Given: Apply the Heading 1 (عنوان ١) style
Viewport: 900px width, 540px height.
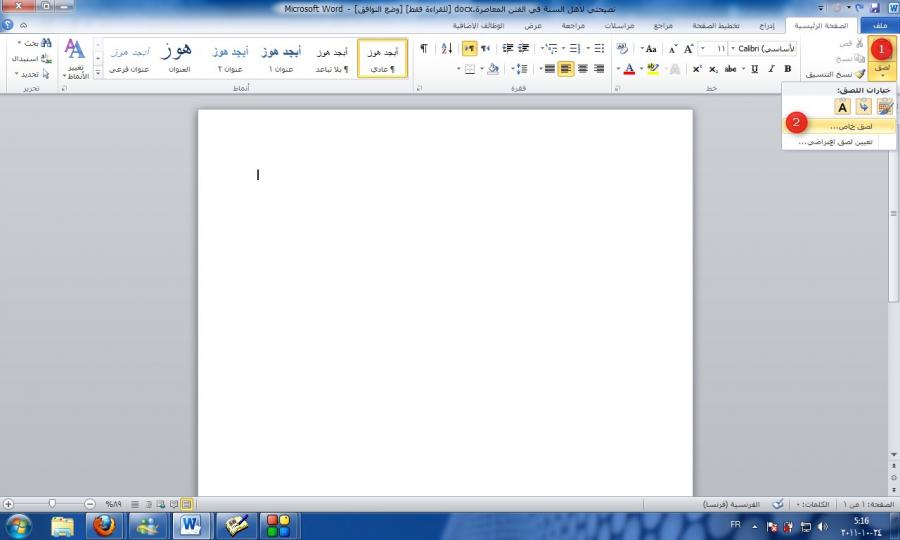Looking at the screenshot, I should (x=284, y=59).
